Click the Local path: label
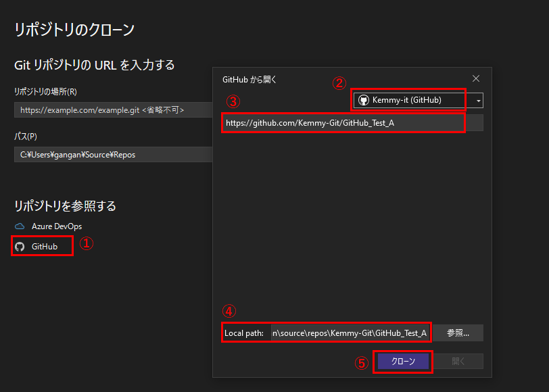Screen dimensions: 549x392 click(x=244, y=333)
